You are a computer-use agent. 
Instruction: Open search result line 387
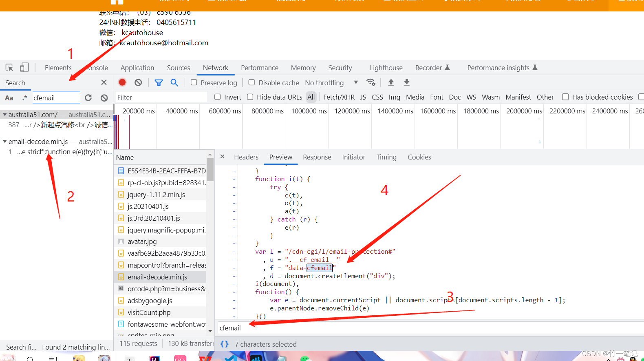point(57,125)
